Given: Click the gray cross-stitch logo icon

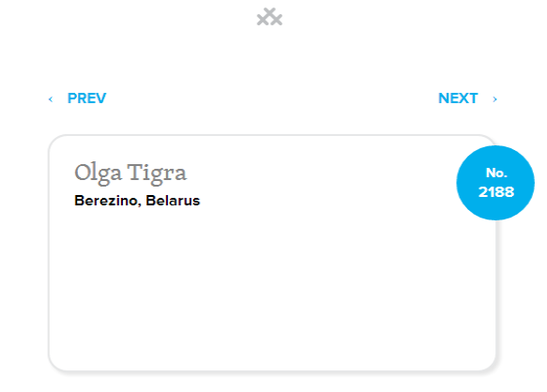Looking at the screenshot, I should click(x=269, y=17).
